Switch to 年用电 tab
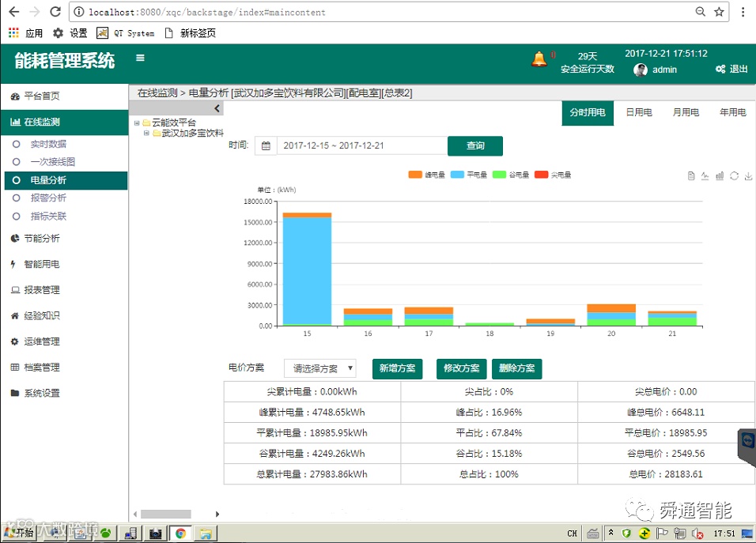The image size is (756, 543). 733,113
